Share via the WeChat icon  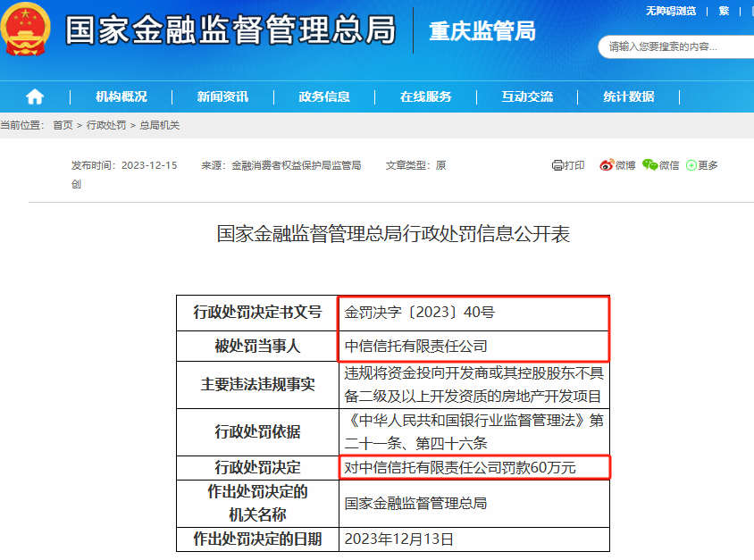(649, 165)
